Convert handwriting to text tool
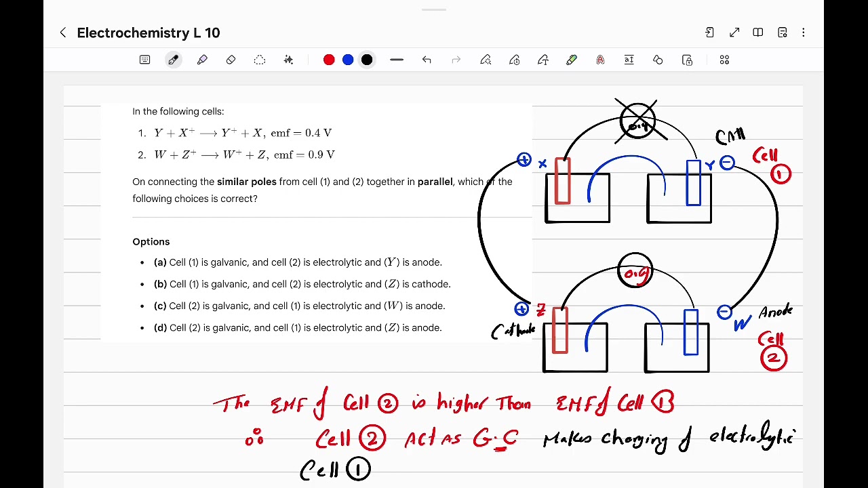 coord(543,60)
